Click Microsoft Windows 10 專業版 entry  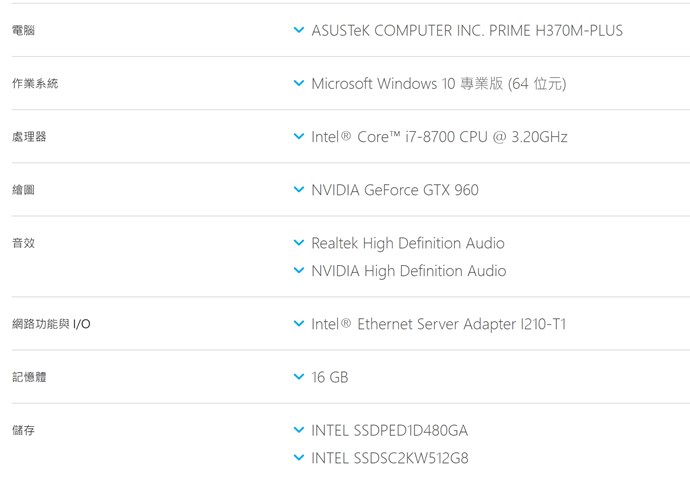click(x=438, y=84)
